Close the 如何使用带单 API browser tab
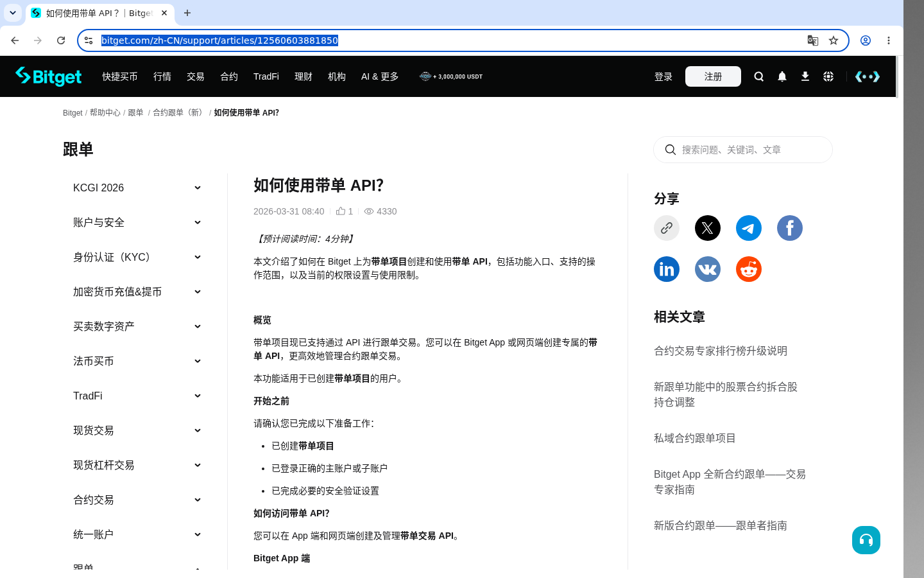 (164, 13)
